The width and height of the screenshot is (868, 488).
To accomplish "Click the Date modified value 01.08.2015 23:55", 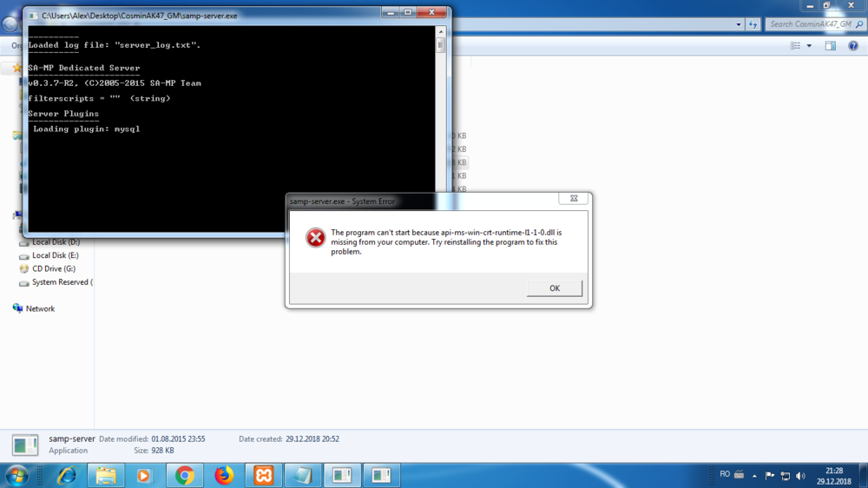I will (x=178, y=439).
